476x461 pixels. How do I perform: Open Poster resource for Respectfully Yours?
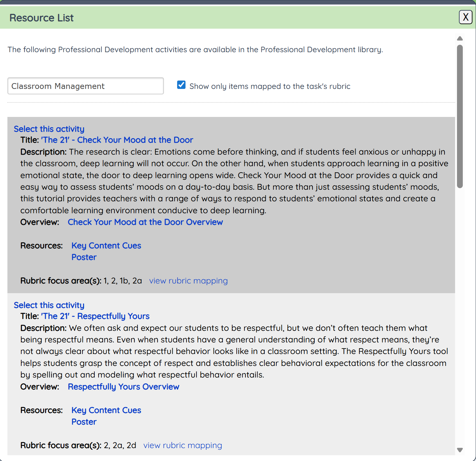pos(84,422)
